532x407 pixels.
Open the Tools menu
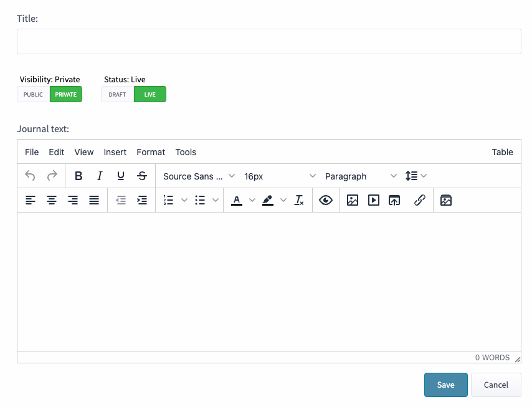[x=186, y=152]
